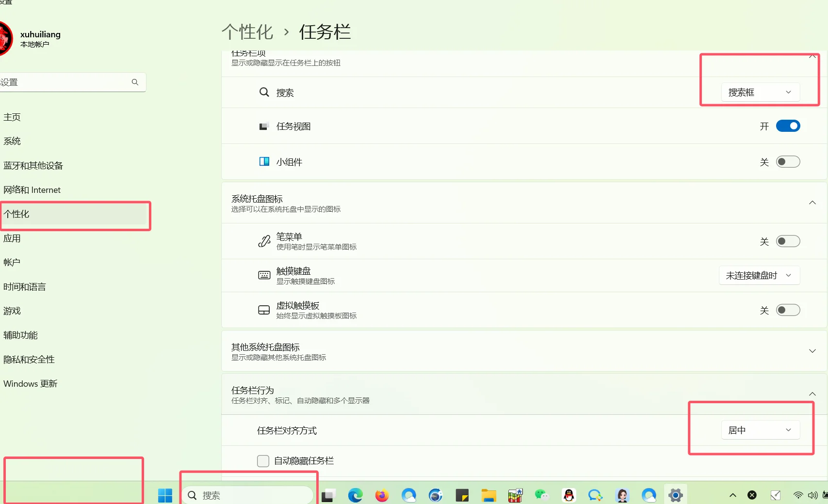Image resolution: width=828 pixels, height=504 pixels.
Task: Turn off the 任务视图 toggle
Action: pos(788,126)
